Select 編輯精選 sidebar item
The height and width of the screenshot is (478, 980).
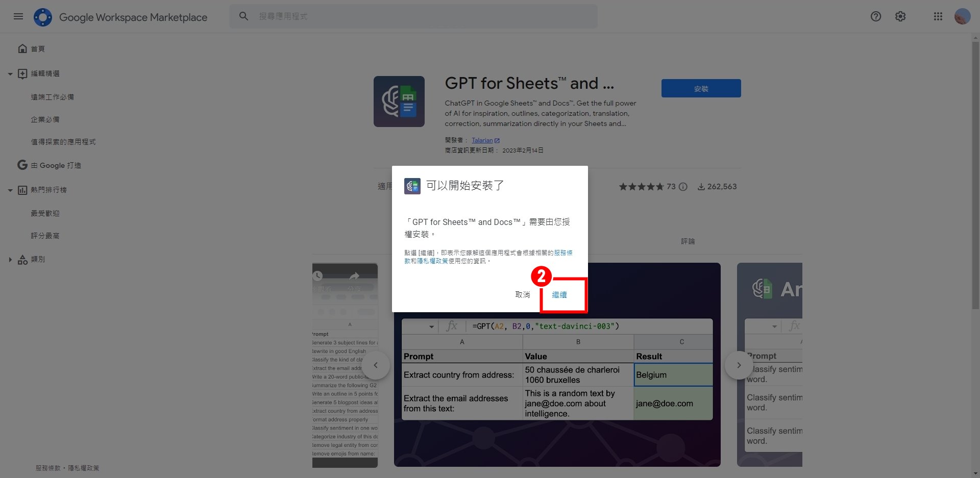[45, 73]
